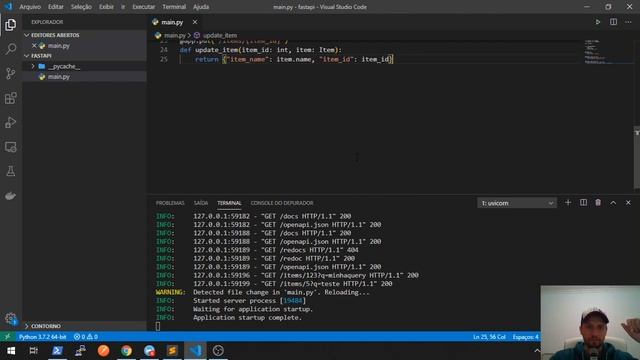
Task: Open Remote Explorer view
Action: pos(11,147)
